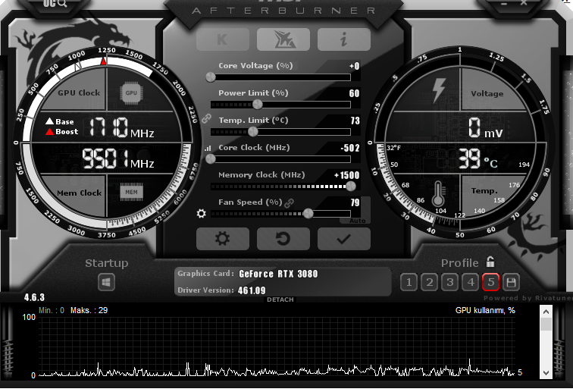Open settings with the gear button

[223, 239]
